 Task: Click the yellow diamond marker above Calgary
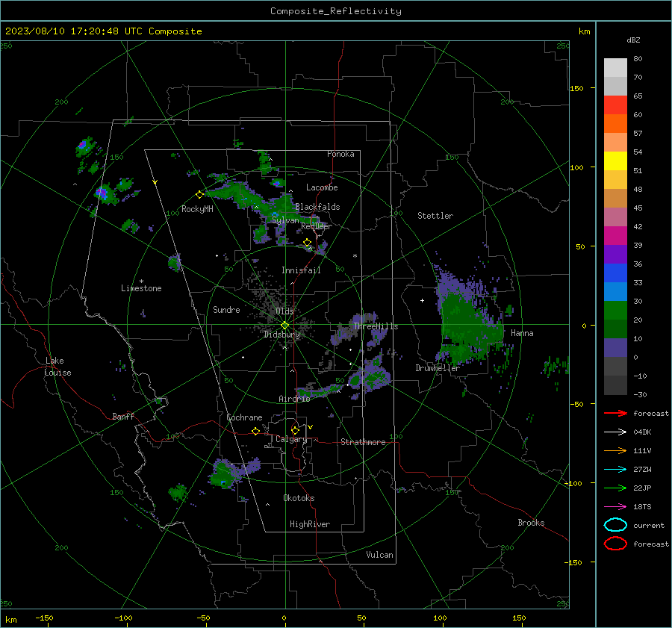tap(295, 430)
